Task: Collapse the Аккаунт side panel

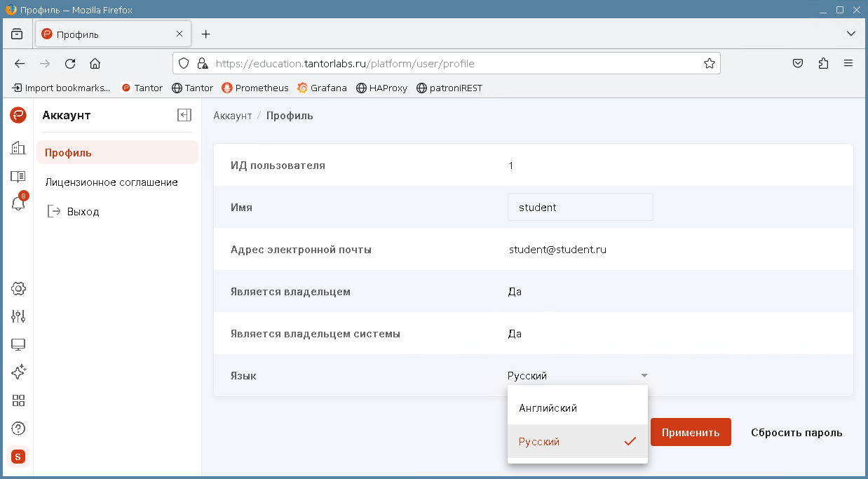Action: (x=184, y=116)
